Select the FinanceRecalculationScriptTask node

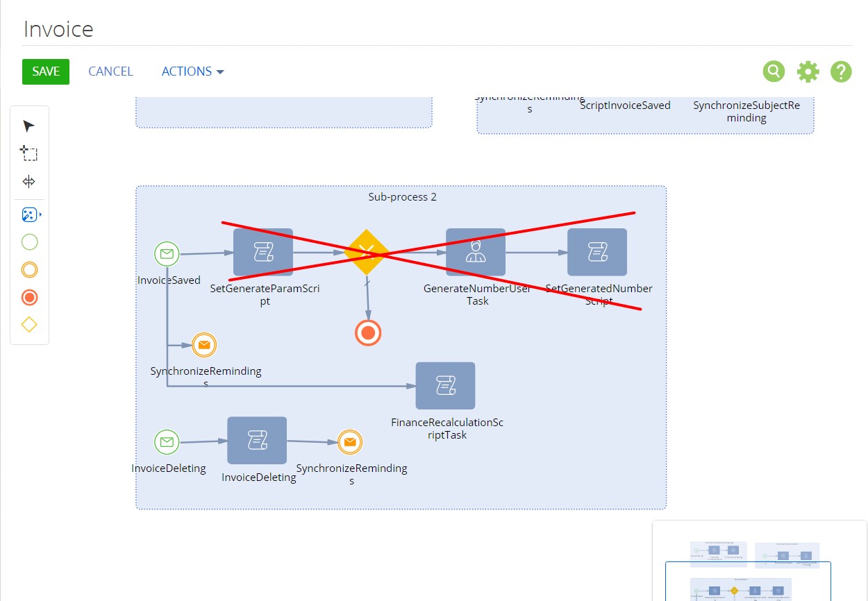446,386
